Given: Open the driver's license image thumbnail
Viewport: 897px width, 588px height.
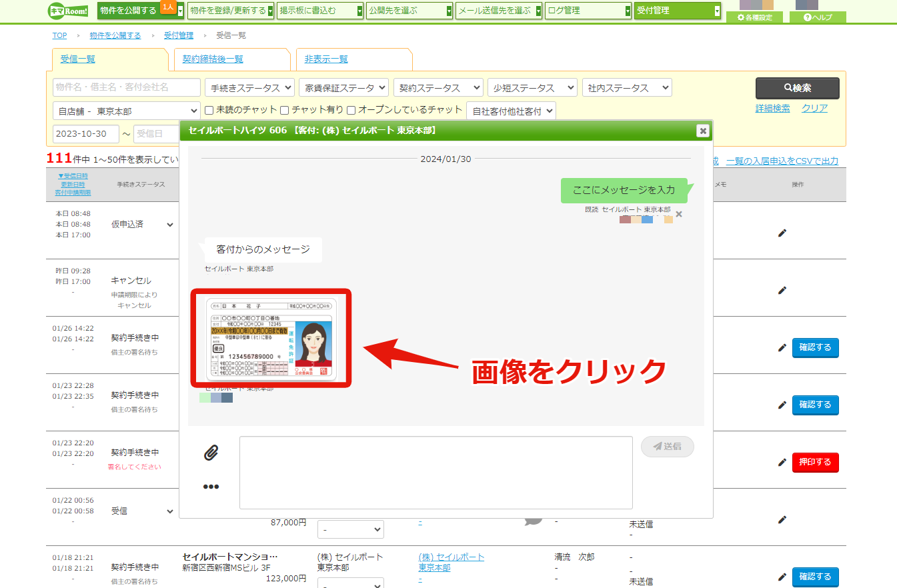Looking at the screenshot, I should pos(271,338).
